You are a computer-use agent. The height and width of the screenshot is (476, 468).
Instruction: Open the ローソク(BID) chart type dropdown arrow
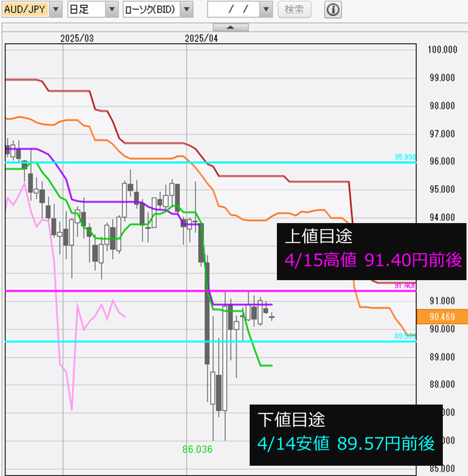coord(187,9)
